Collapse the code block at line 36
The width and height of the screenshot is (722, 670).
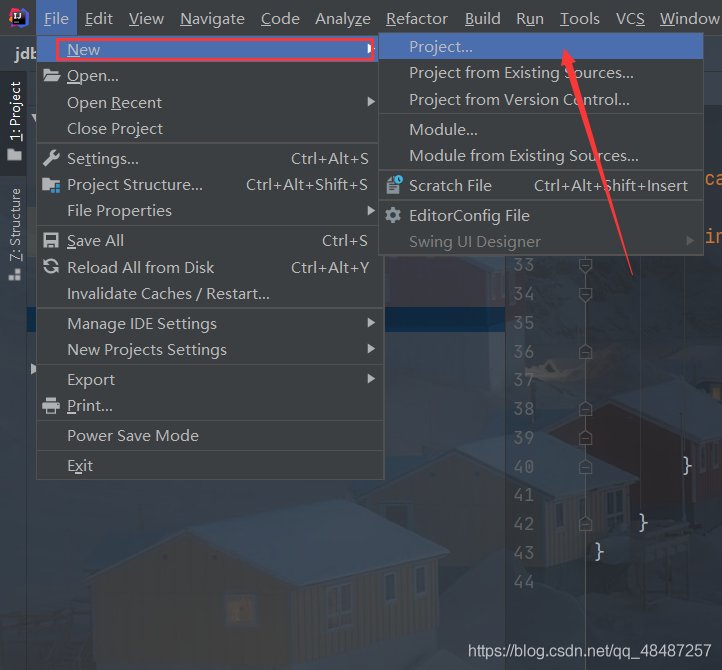(x=585, y=352)
